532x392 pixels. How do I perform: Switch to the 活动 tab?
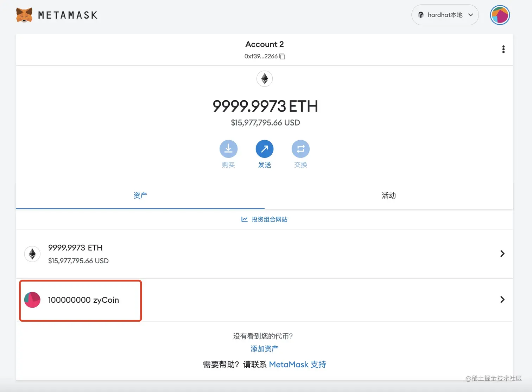tap(389, 195)
